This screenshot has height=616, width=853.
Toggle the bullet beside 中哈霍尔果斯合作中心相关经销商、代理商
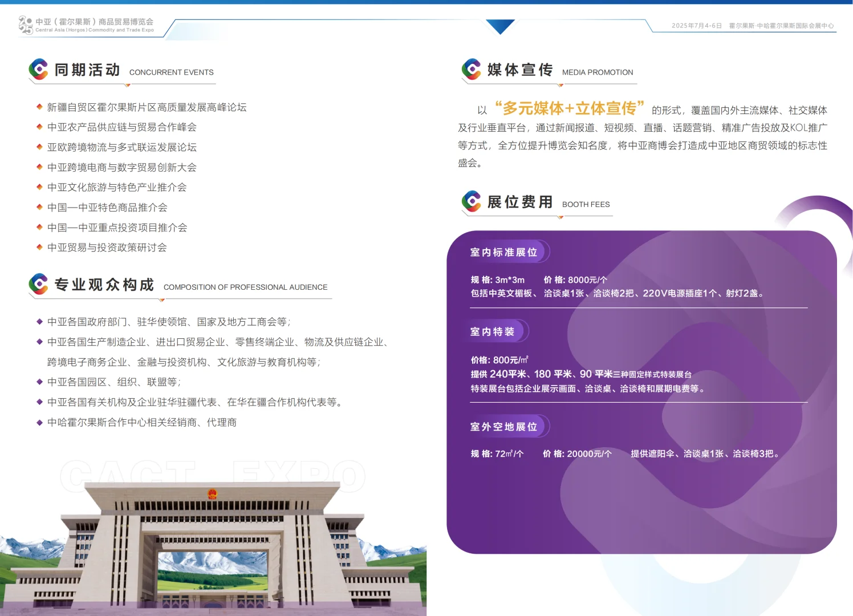tap(39, 422)
